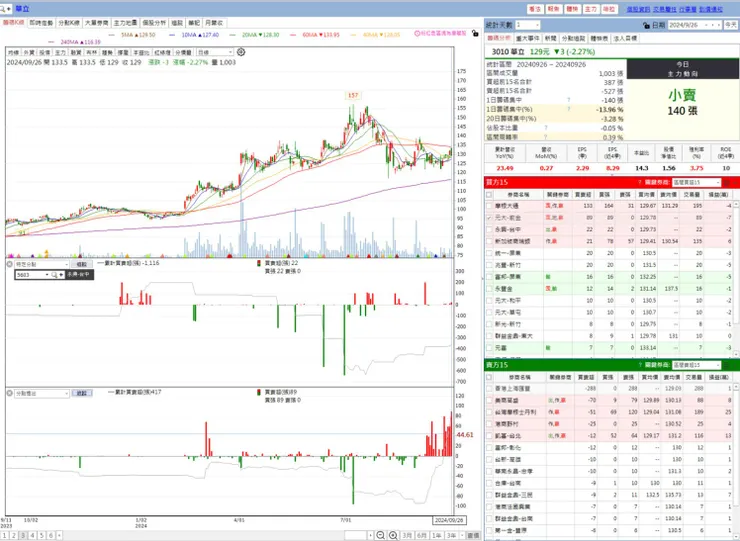Toggle the 分價量 chart overlay button
The width and height of the screenshot is (740, 541).
[183, 52]
